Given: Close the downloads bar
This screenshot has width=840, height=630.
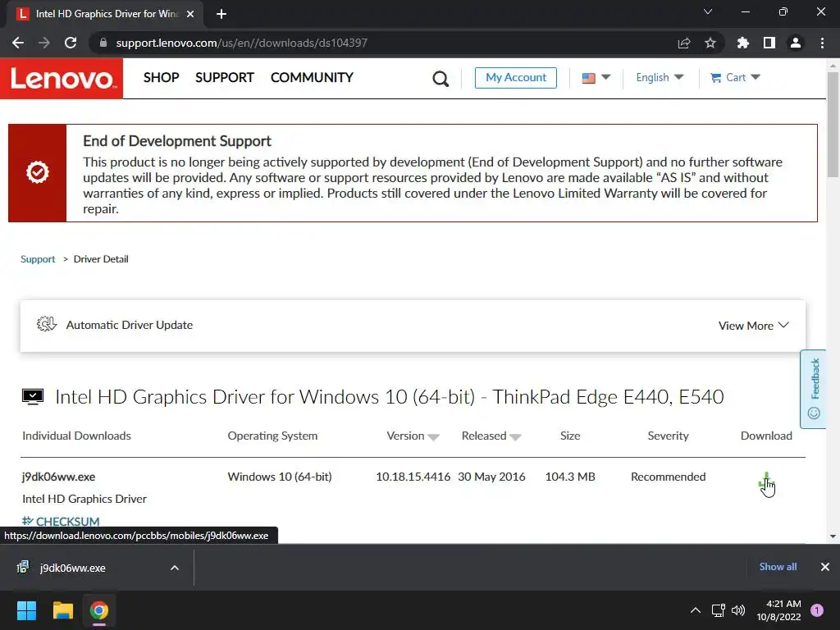Looking at the screenshot, I should pyautogui.click(x=825, y=567).
